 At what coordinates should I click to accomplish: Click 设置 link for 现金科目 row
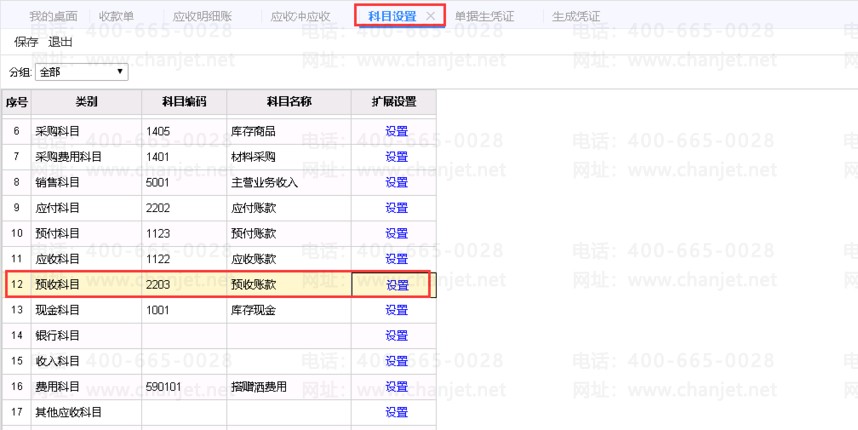coord(397,310)
